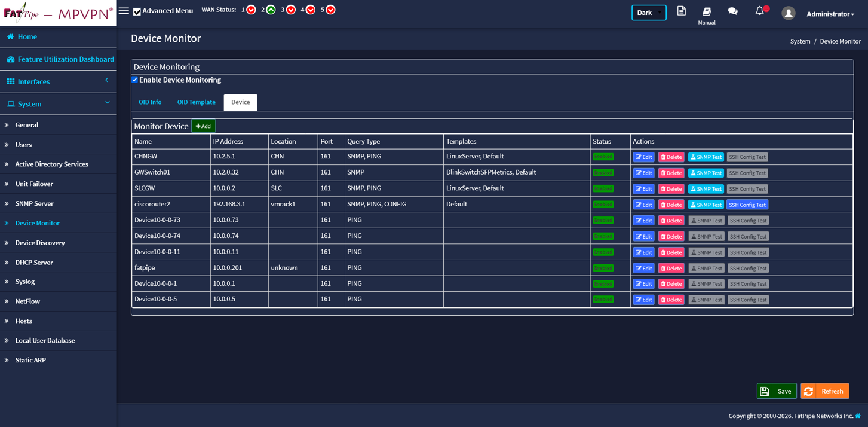Switch to the OID Info tab
The width and height of the screenshot is (868, 427).
pyautogui.click(x=150, y=102)
